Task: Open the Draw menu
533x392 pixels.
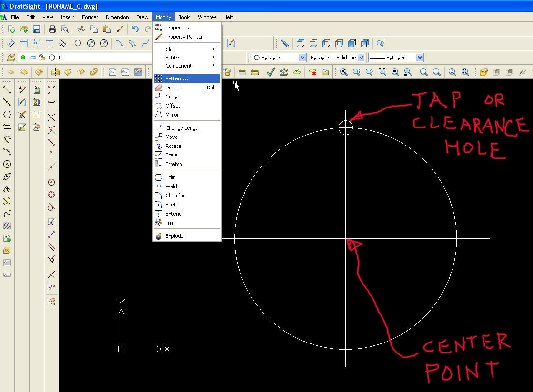Action: click(142, 17)
